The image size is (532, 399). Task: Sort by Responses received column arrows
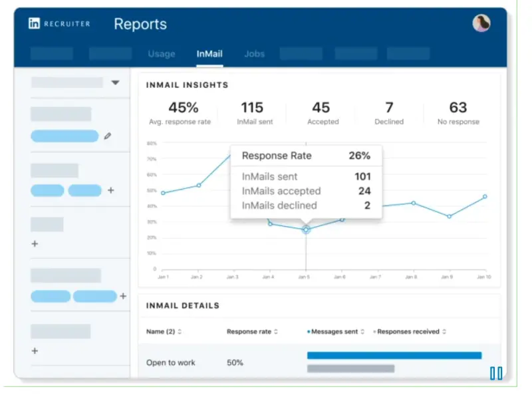[x=444, y=331]
